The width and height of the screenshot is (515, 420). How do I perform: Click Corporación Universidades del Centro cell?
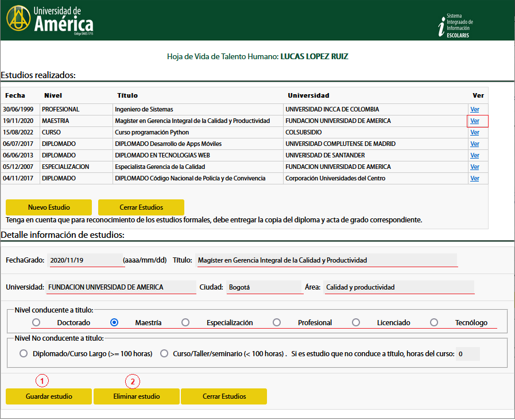375,179
